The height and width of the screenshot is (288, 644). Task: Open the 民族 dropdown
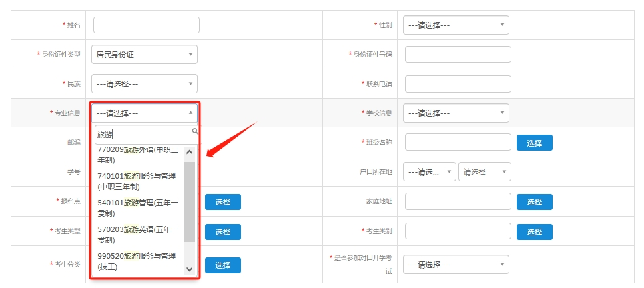click(144, 83)
